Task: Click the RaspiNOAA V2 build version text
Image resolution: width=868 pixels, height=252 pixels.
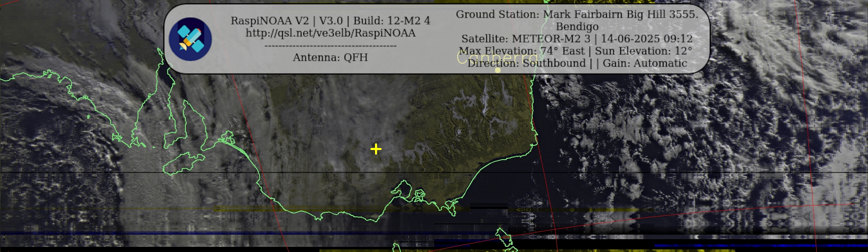Action: point(330,21)
